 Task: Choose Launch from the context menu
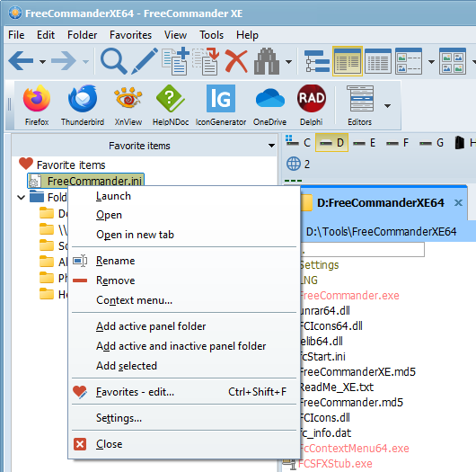tap(184, 196)
